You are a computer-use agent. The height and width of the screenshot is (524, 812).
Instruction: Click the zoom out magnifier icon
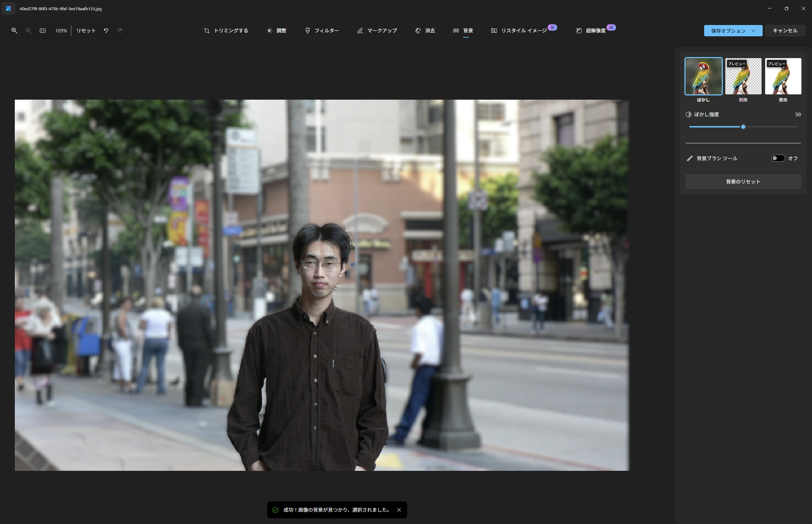(29, 31)
